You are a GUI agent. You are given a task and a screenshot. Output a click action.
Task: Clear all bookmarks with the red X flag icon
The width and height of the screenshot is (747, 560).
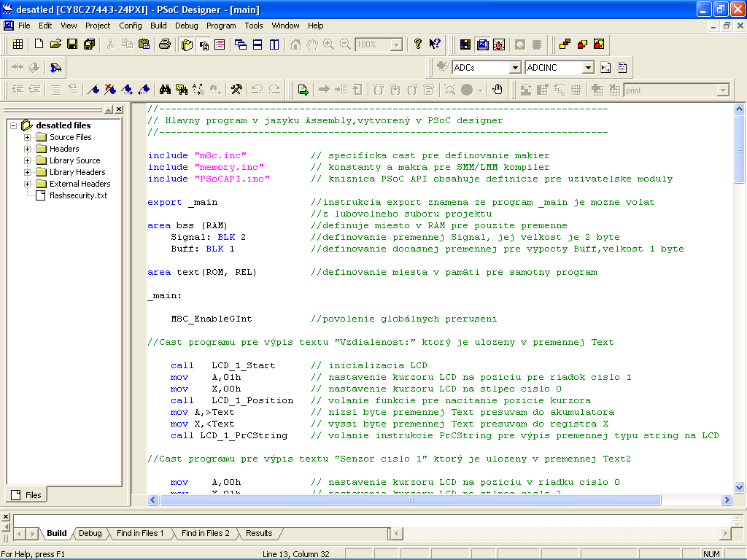[x=110, y=90]
